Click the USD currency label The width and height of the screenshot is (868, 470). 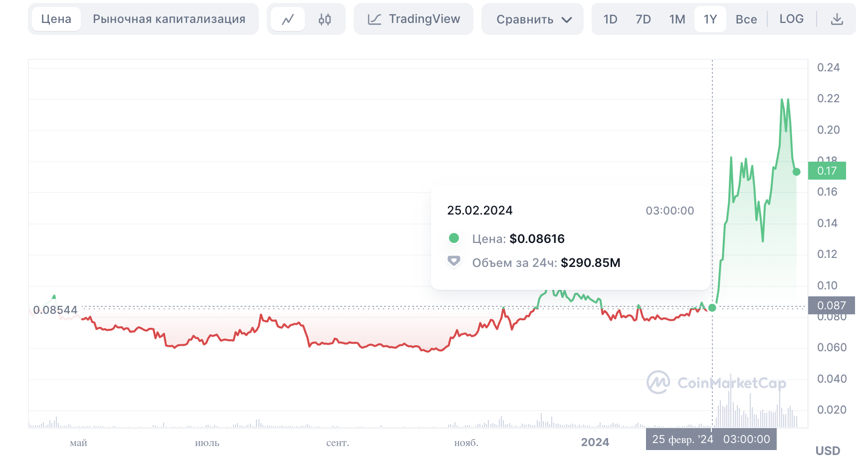click(x=828, y=451)
